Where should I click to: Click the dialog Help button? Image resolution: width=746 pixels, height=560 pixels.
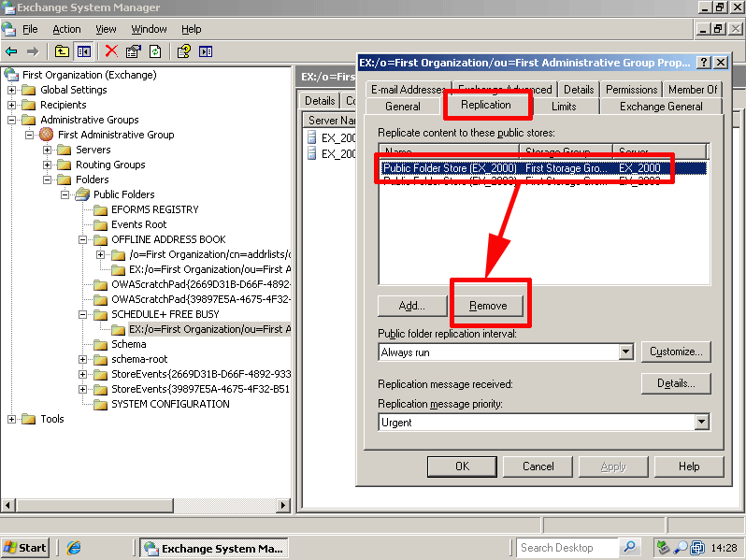pos(689,467)
